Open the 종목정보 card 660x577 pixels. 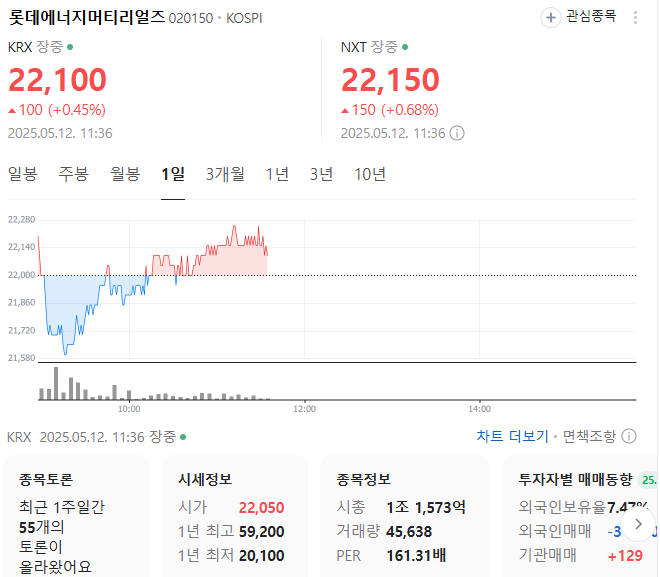pos(405,516)
